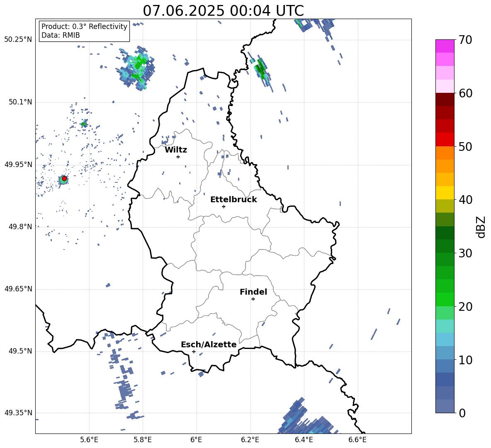Viewport: 491px width, 448px height.
Task: Click the green reflectivity cell northwest of Luxembourg
Action: pyautogui.click(x=136, y=68)
